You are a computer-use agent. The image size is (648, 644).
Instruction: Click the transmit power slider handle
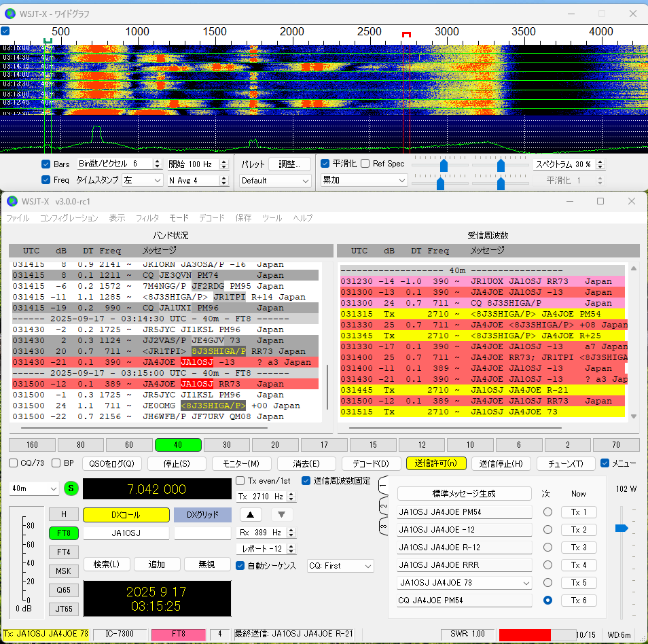tap(621, 528)
